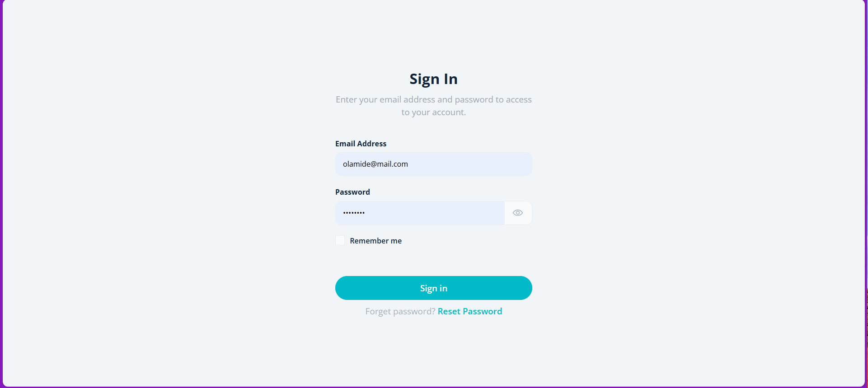Screen dimensions: 868x388
Task: Click the Remember me label text
Action: click(375, 241)
